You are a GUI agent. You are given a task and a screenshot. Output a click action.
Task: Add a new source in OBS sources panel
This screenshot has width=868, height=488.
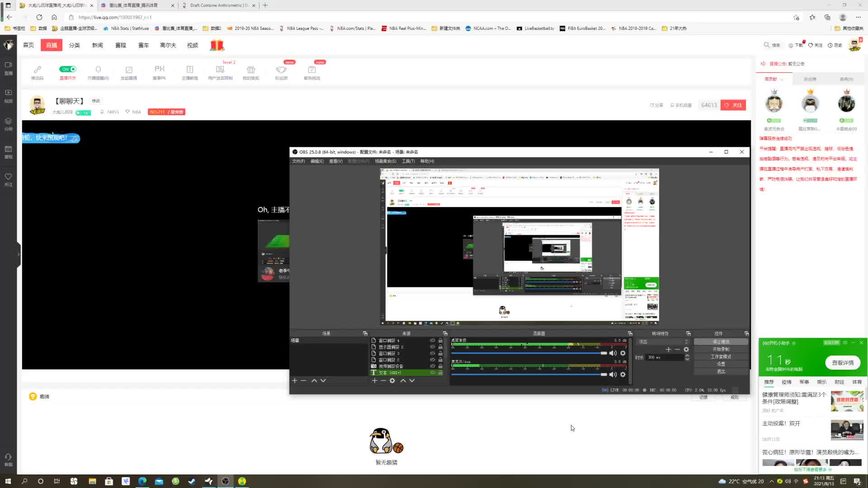coord(374,380)
